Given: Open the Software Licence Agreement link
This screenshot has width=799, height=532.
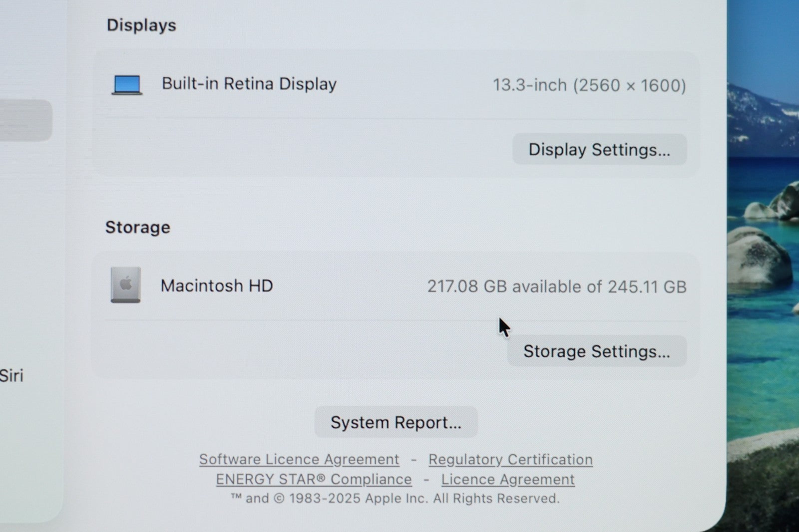Looking at the screenshot, I should (299, 459).
